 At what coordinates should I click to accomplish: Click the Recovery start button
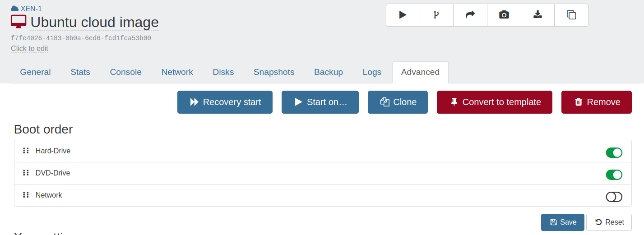pos(225,102)
